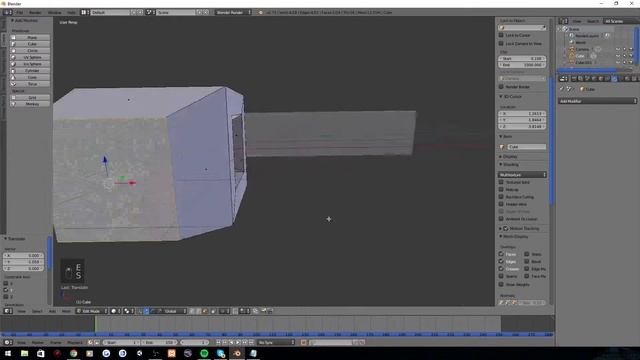
Task: Add a Cylinder mesh primitive
Action: tap(30, 71)
